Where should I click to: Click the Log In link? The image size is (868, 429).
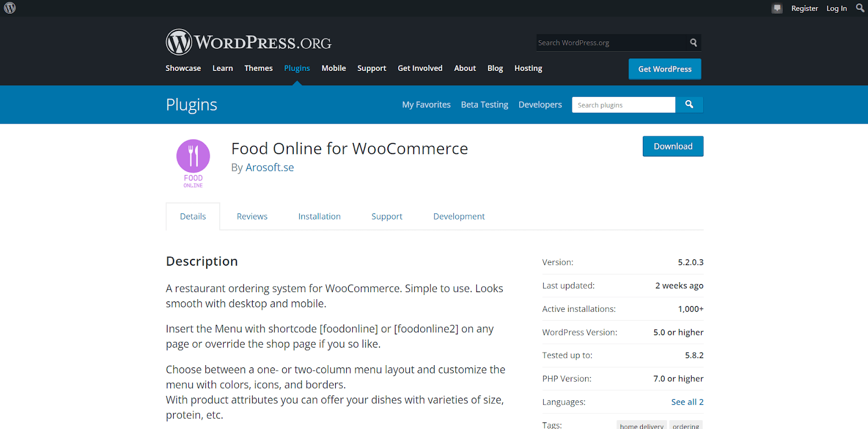click(837, 8)
